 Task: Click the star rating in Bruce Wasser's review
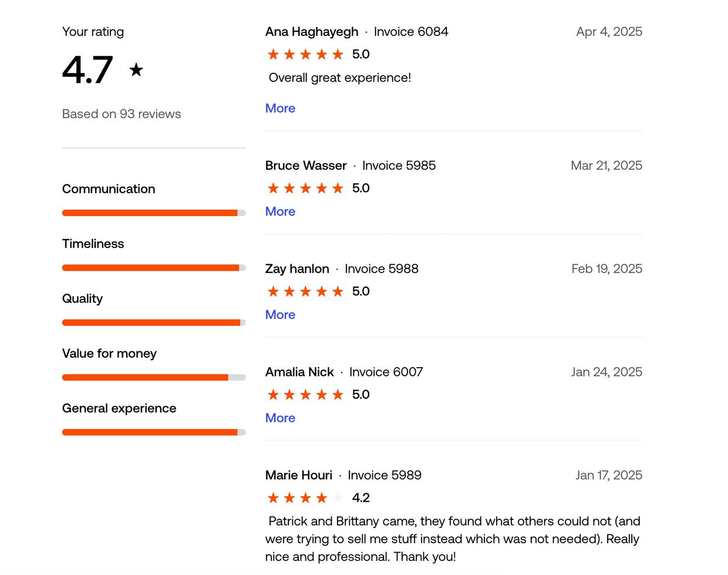305,189
